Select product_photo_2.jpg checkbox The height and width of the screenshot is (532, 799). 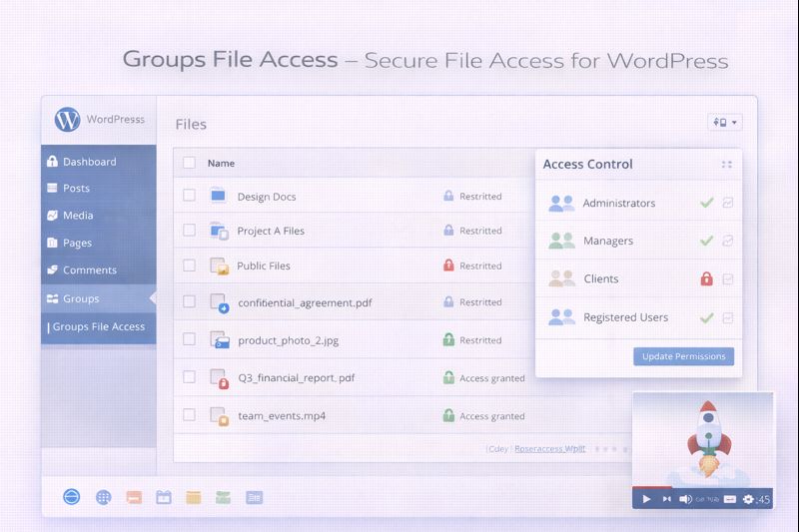189,339
